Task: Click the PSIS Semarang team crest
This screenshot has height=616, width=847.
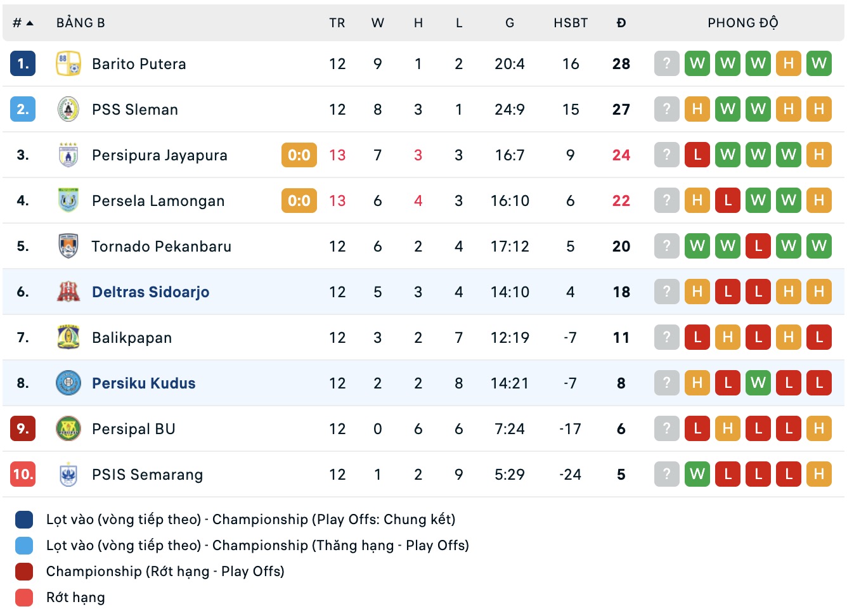Action: 68,475
